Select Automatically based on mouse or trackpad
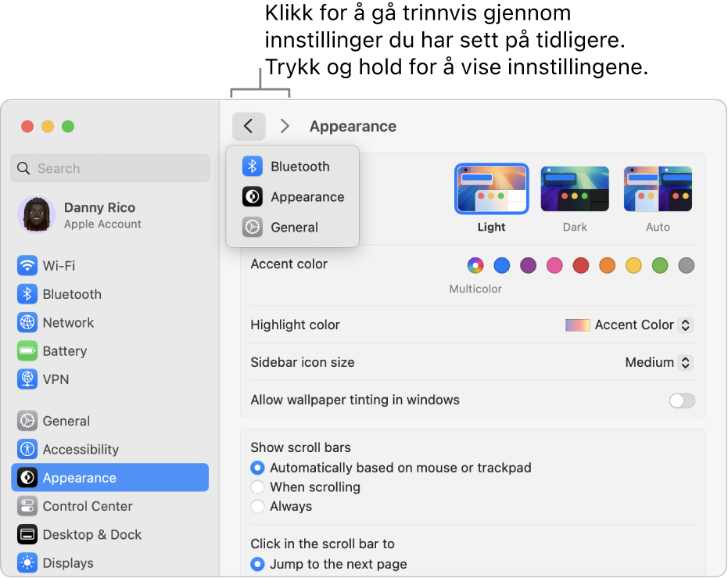This screenshot has width=728, height=578. 257,468
